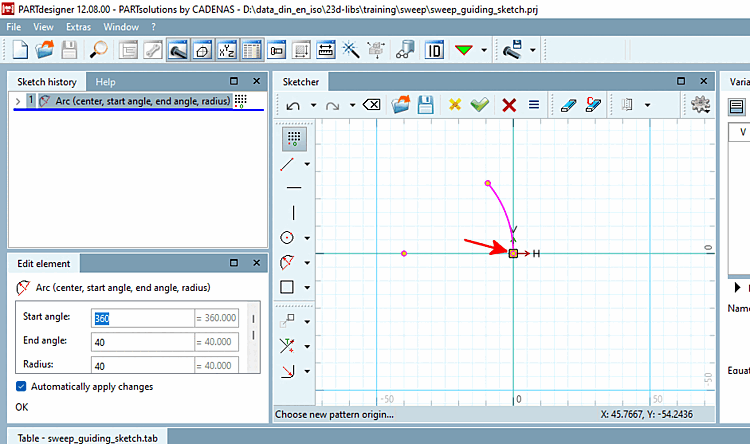Toggle the table view toolbar button
The width and height of the screenshot is (750, 444).
tap(252, 50)
